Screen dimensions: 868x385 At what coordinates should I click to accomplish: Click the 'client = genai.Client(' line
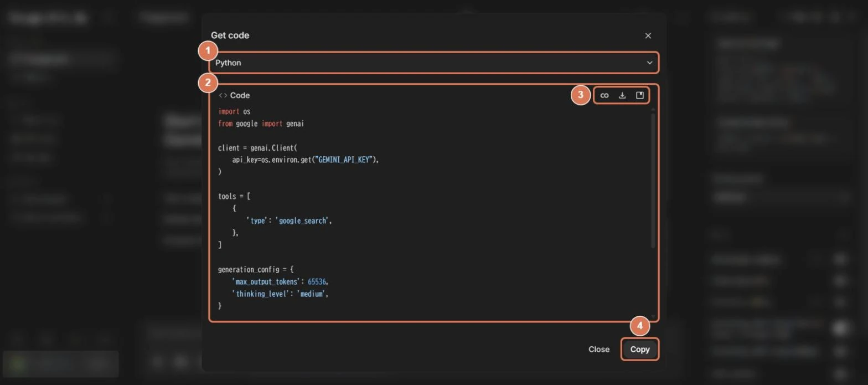[258, 148]
